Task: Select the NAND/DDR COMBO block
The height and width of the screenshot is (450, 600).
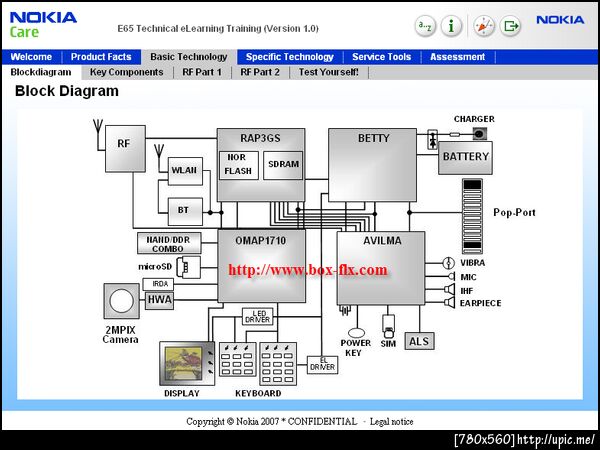Action: [169, 243]
